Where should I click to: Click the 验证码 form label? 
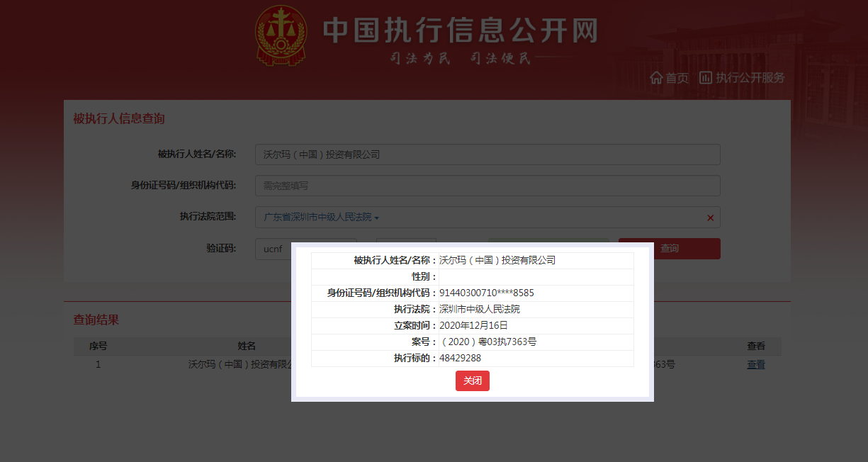(221, 248)
